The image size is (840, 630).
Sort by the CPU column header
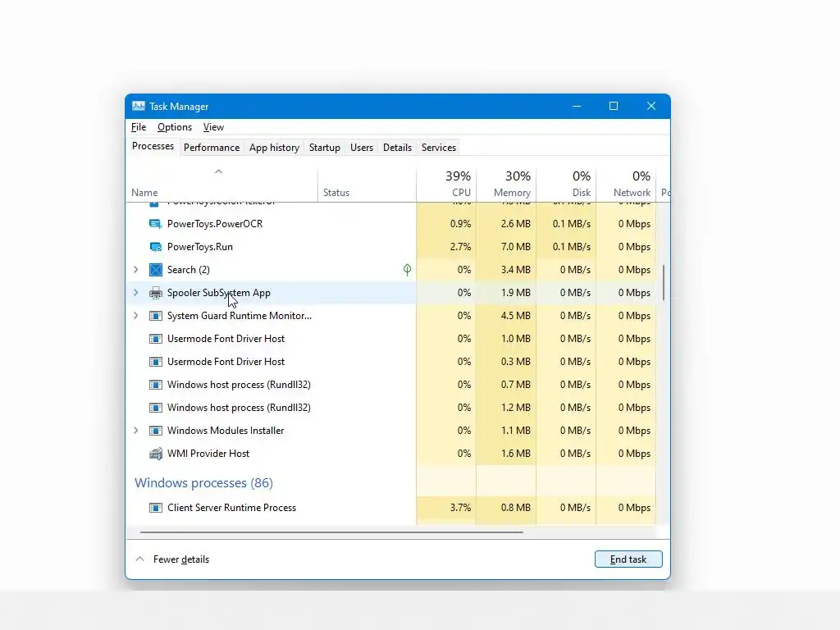[x=446, y=185]
